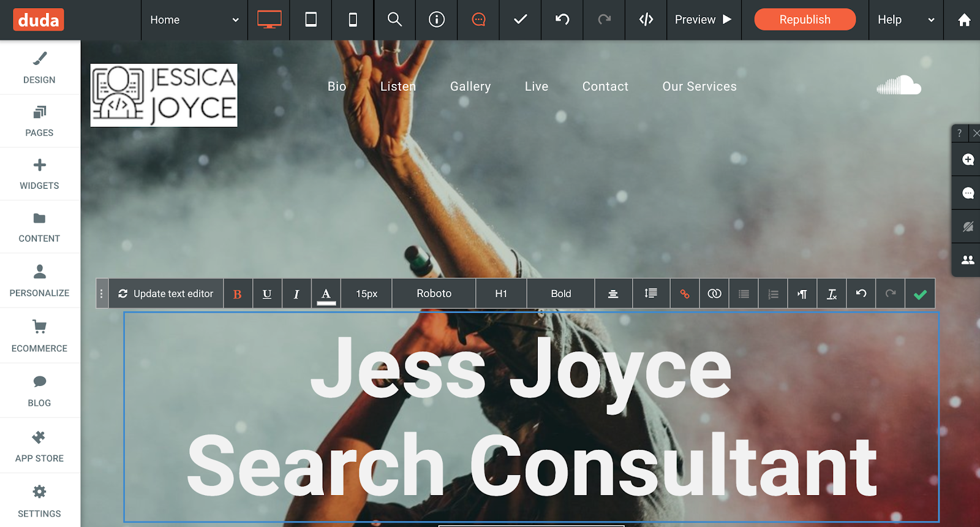Screen dimensions: 980x527
Task: Open the comments chat icon in top bar
Action: (478, 20)
